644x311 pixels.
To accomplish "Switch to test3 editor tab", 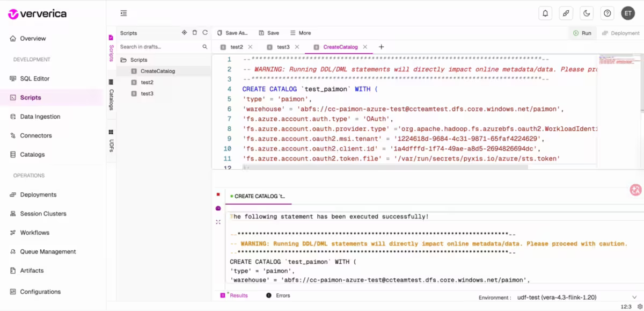I will pyautogui.click(x=283, y=47).
